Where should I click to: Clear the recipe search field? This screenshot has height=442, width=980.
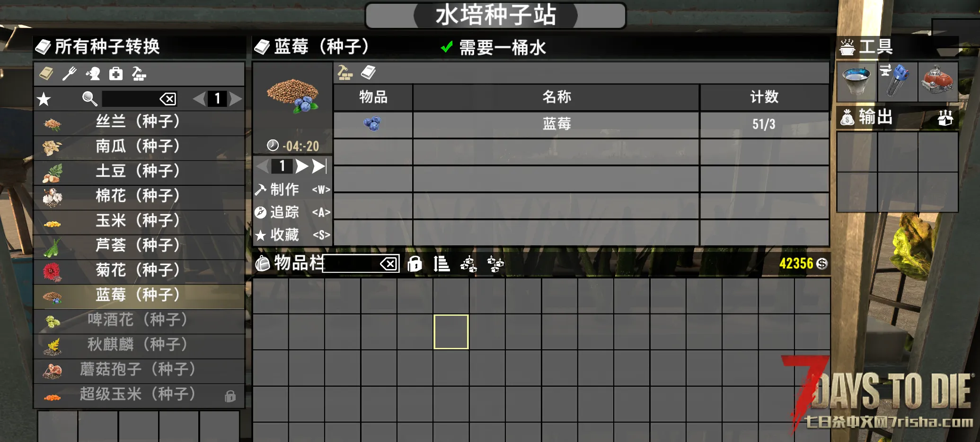(x=168, y=99)
